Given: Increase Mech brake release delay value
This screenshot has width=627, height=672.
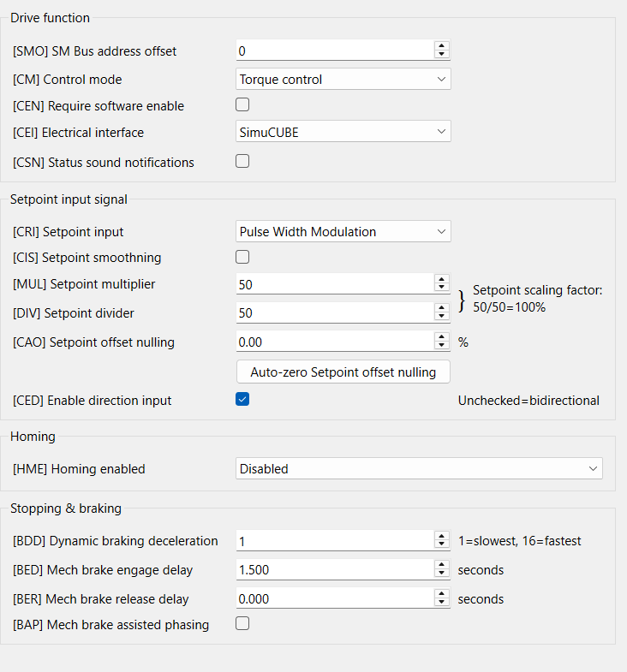Looking at the screenshot, I should 441,594.
